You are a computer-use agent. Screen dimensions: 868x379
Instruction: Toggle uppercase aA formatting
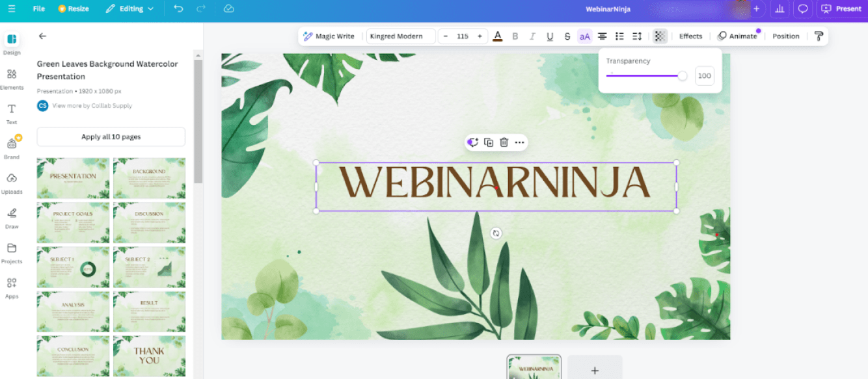[x=585, y=36]
